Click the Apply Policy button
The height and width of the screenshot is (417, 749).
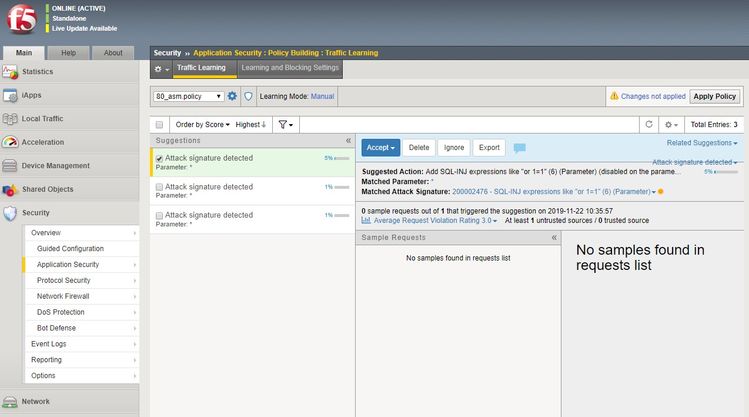[715, 96]
